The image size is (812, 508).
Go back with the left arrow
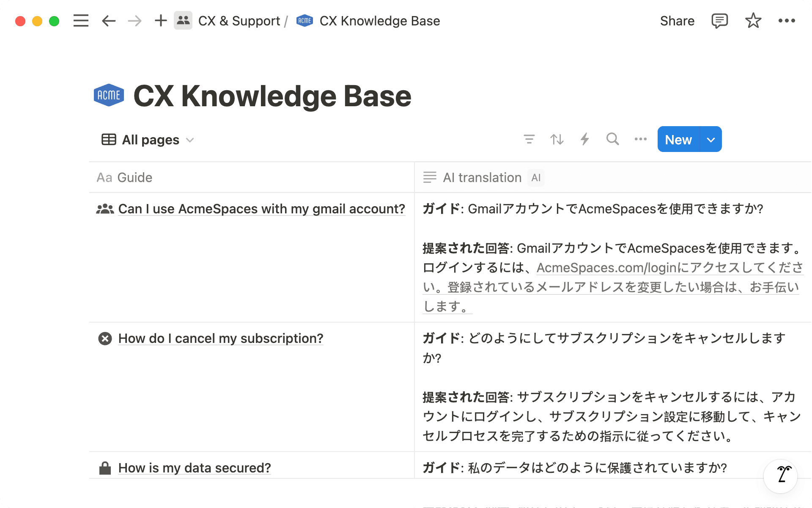pos(109,21)
